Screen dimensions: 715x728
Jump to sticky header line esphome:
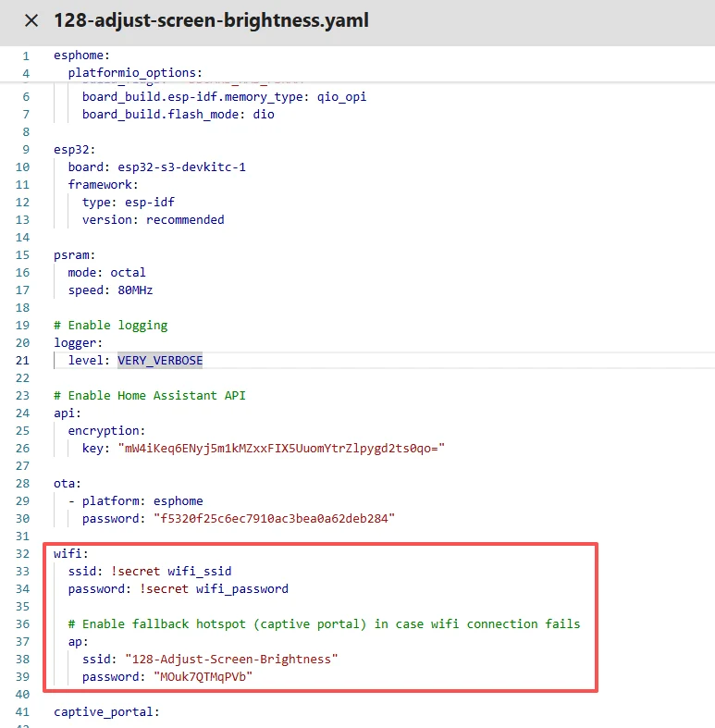pyautogui.click(x=81, y=56)
